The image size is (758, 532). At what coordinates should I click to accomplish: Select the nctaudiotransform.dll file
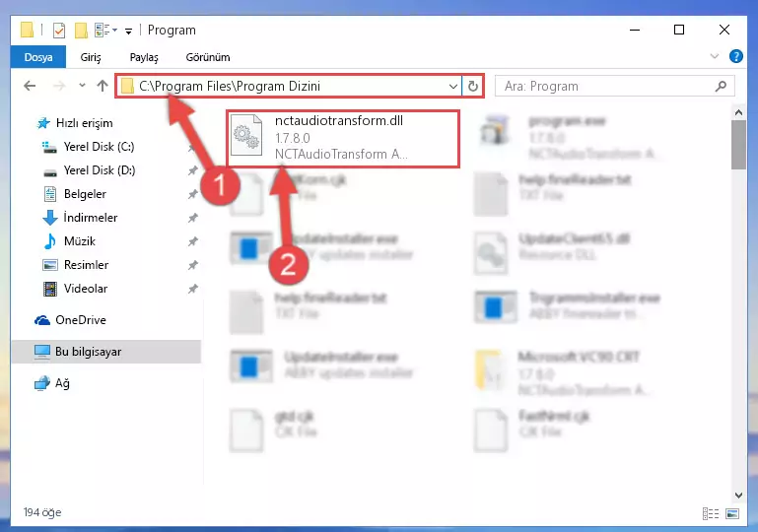[343, 139]
